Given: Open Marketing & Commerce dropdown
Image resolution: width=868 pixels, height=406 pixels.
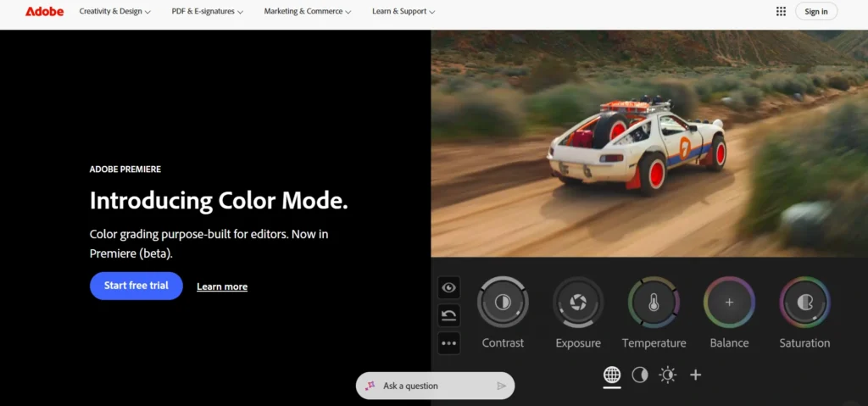Looking at the screenshot, I should point(307,12).
